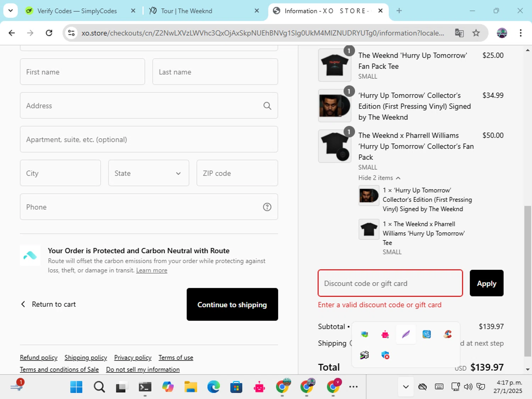Click Continue to shipping button
532x399 pixels.
pyautogui.click(x=232, y=304)
